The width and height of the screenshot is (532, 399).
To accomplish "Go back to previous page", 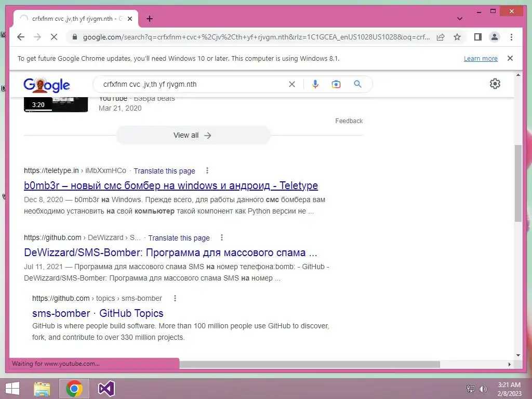I will 21,37.
